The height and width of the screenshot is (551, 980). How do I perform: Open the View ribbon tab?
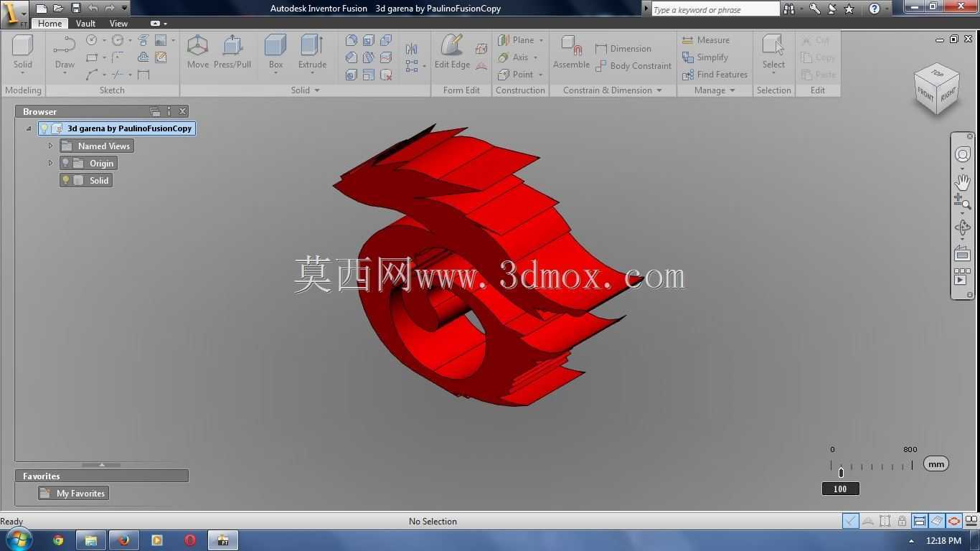point(118,23)
